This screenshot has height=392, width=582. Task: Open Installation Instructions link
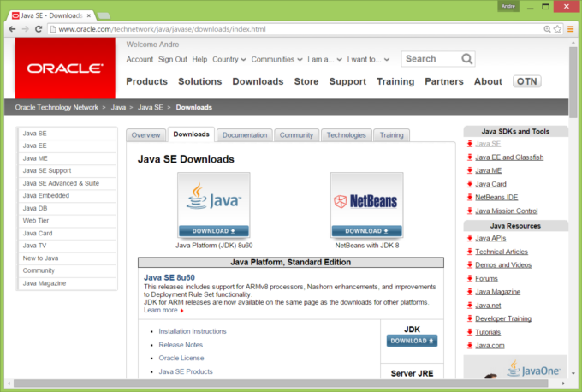pyautogui.click(x=193, y=331)
